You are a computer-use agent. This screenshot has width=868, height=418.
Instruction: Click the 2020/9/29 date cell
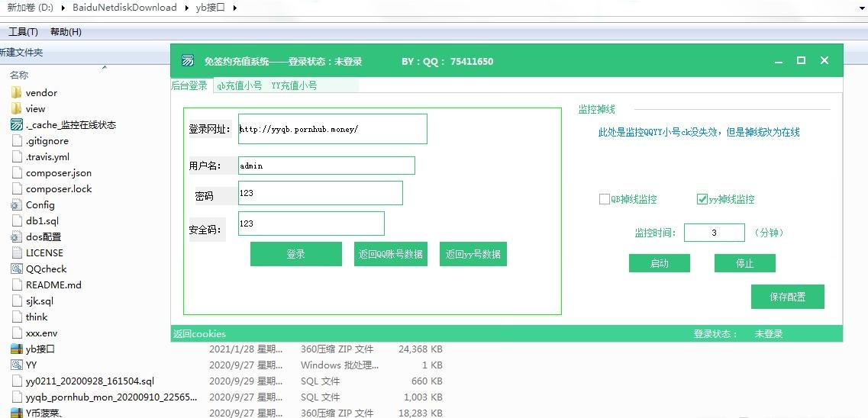(246, 381)
